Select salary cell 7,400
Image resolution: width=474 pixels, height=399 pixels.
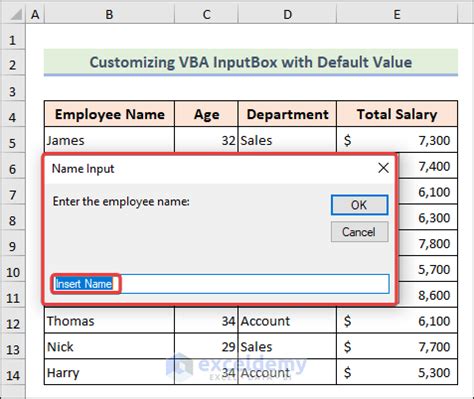[x=428, y=166]
